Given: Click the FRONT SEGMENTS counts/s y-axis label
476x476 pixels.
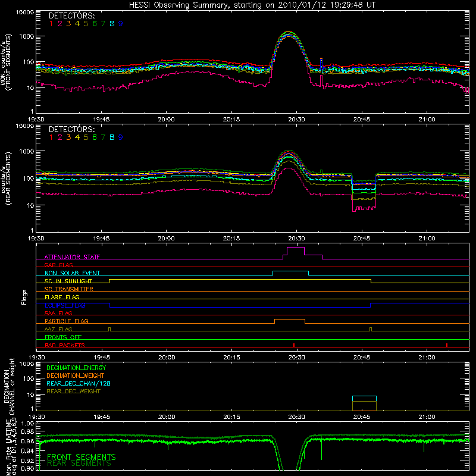Looking at the screenshot, I should (6, 62).
